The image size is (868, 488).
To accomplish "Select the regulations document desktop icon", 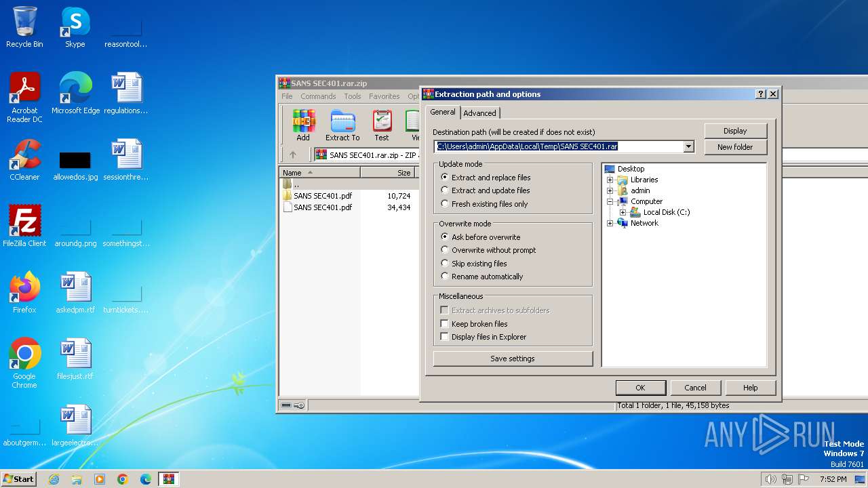I will click(x=126, y=94).
